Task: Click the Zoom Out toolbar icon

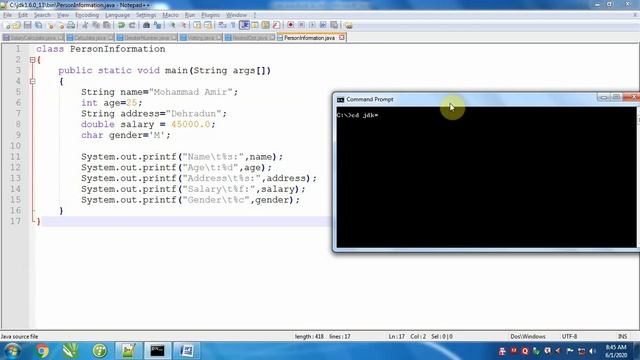Action: click(183, 25)
